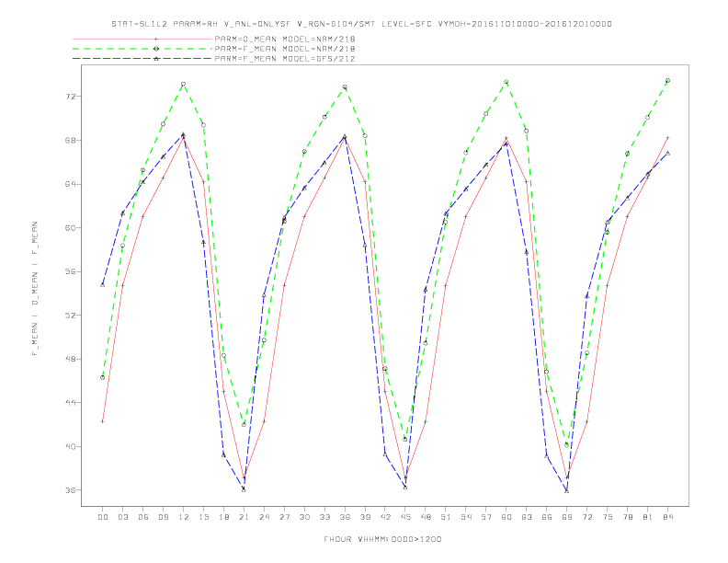Click green circle data point at hour 84
Image resolution: width=728 pixels, height=563 pixels.
[667, 80]
